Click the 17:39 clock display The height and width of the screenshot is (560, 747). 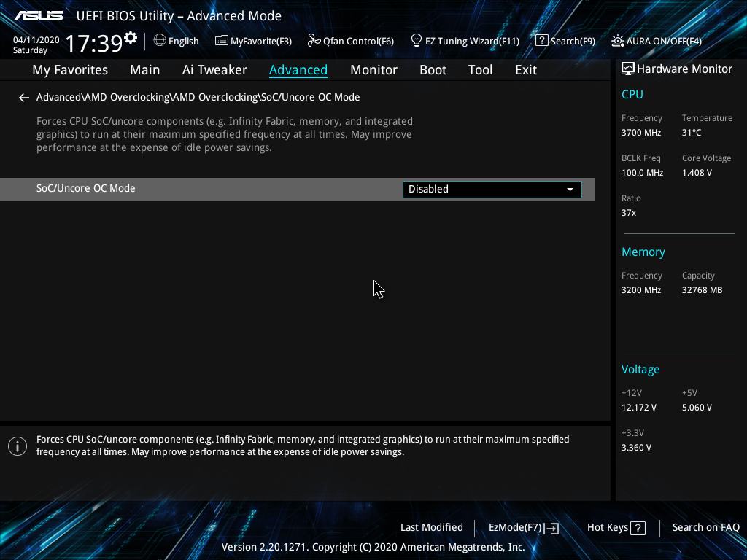(x=94, y=43)
